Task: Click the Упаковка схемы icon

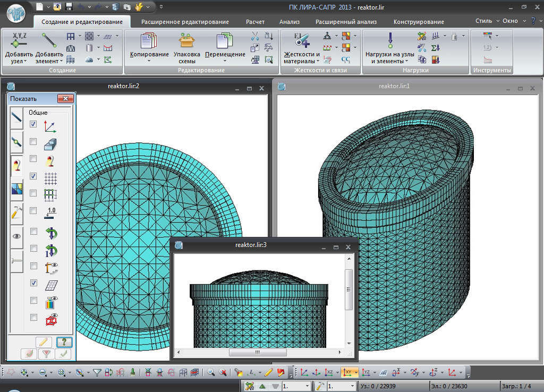Action: tap(186, 41)
